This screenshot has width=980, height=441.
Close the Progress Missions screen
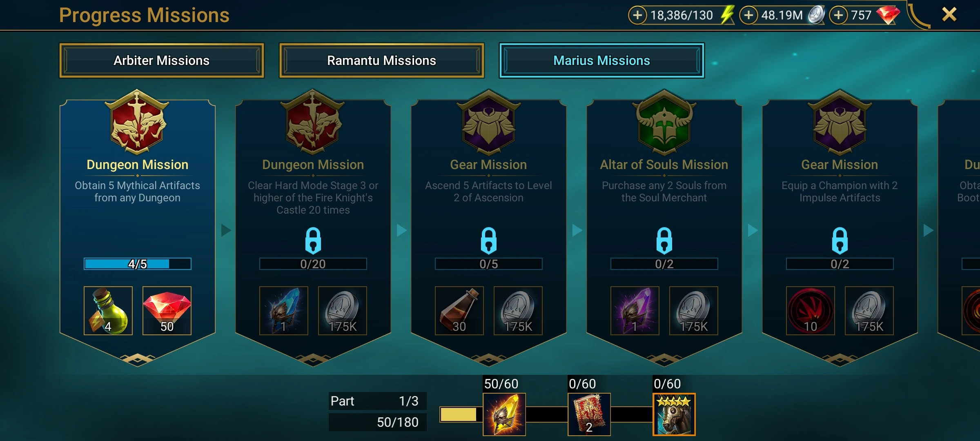(949, 15)
